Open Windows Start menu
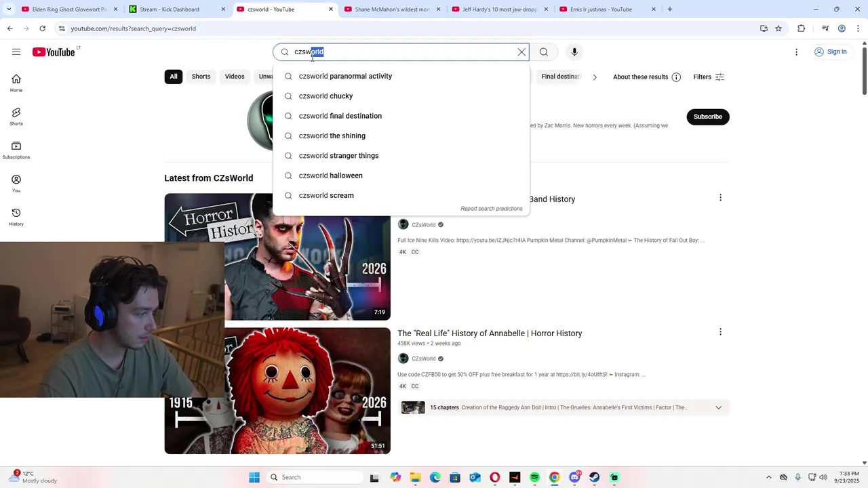Screen dimensions: 868x488 pos(254,477)
